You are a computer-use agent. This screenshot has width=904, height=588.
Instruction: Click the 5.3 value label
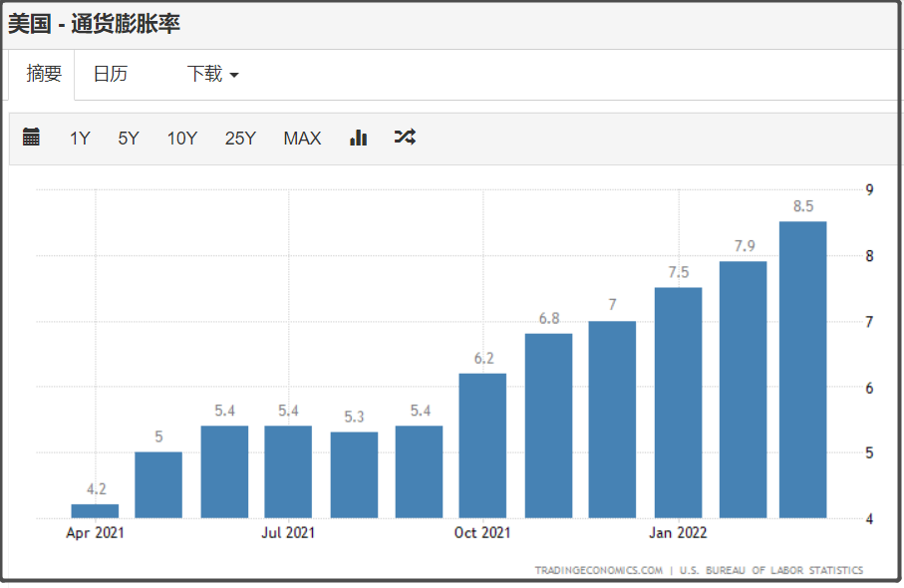[354, 417]
